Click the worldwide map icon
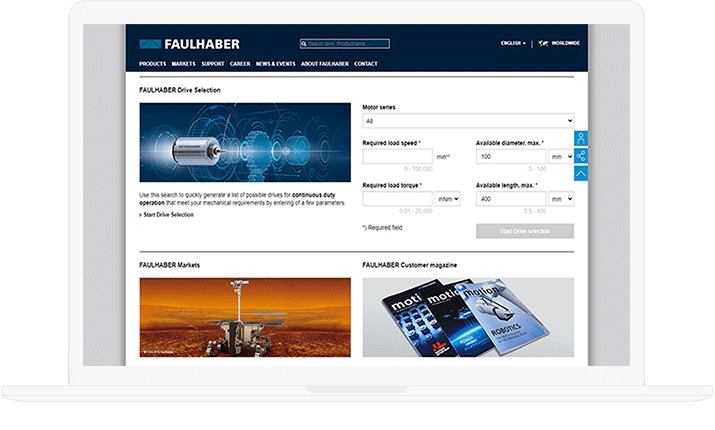 tap(543, 43)
